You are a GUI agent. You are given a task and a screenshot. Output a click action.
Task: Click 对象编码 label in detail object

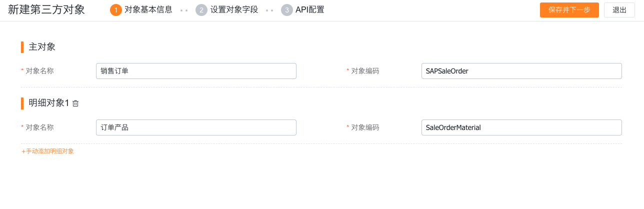[x=365, y=127]
